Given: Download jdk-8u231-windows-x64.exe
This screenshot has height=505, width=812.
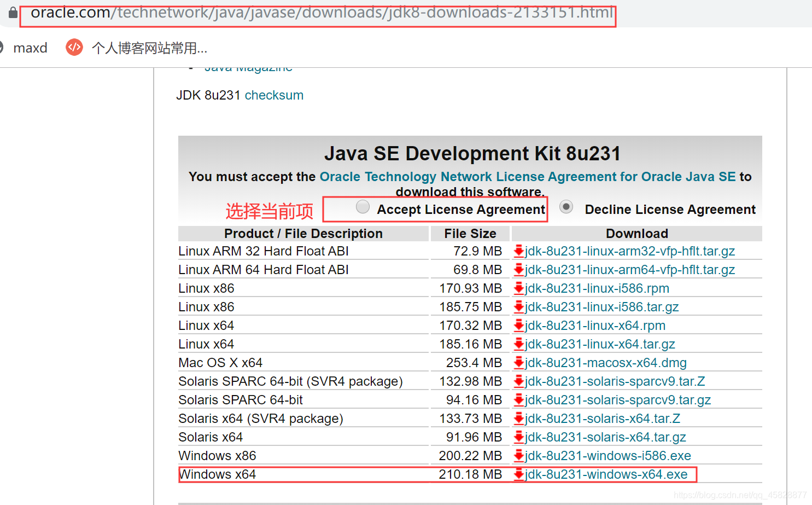Looking at the screenshot, I should [x=606, y=474].
